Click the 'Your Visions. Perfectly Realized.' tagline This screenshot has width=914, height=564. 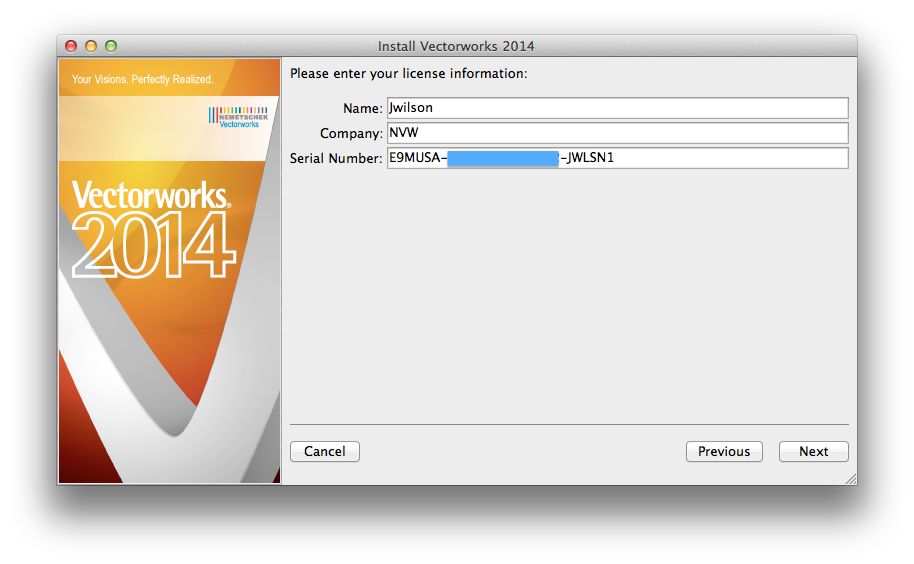click(x=142, y=79)
